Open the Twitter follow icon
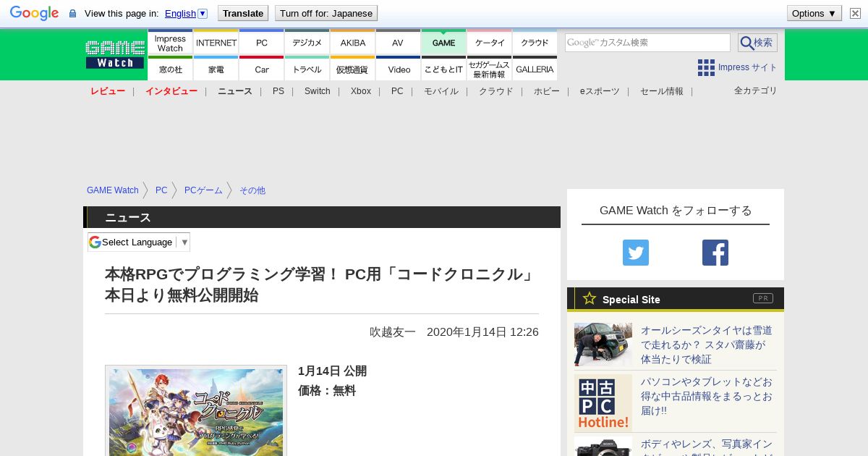Image resolution: width=868 pixels, height=456 pixels. tap(636, 253)
